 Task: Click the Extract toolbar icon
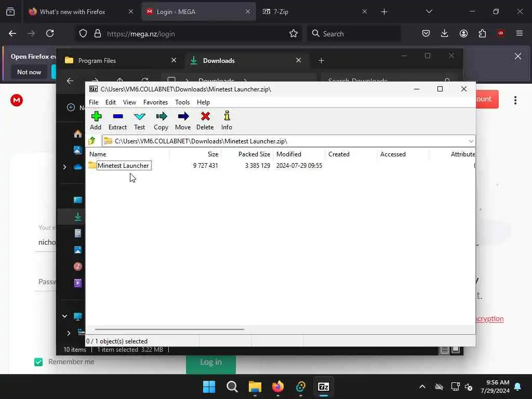click(117, 121)
